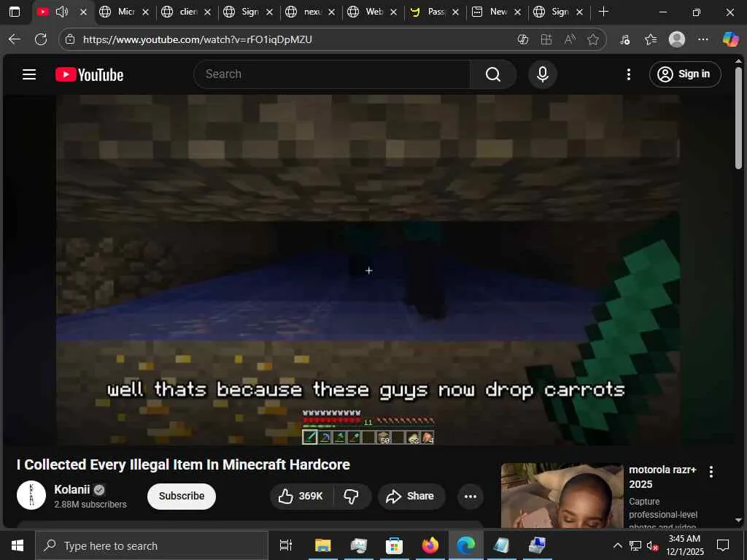Click the taskbar search box

(152, 545)
